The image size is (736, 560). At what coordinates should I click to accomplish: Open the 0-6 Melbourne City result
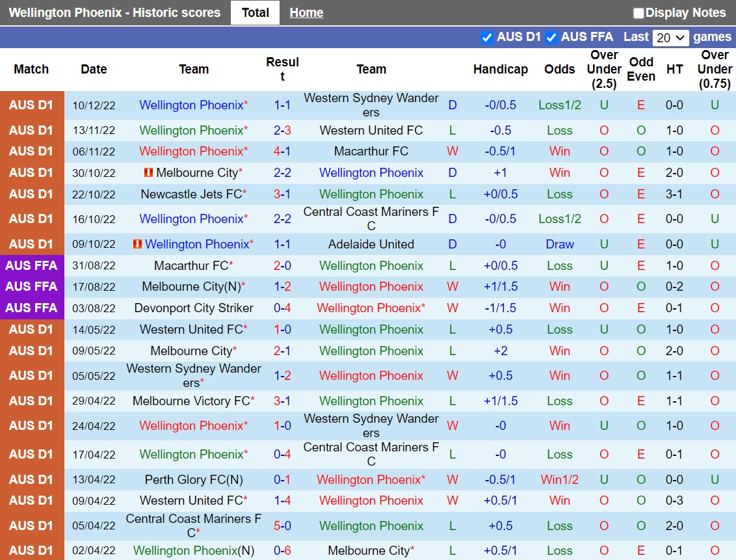[x=282, y=550]
